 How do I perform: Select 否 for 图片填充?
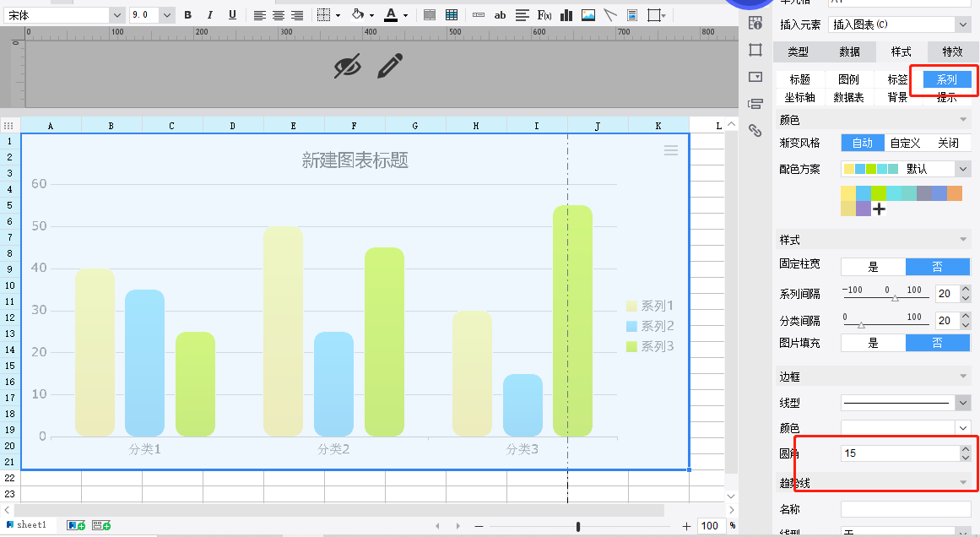click(938, 343)
